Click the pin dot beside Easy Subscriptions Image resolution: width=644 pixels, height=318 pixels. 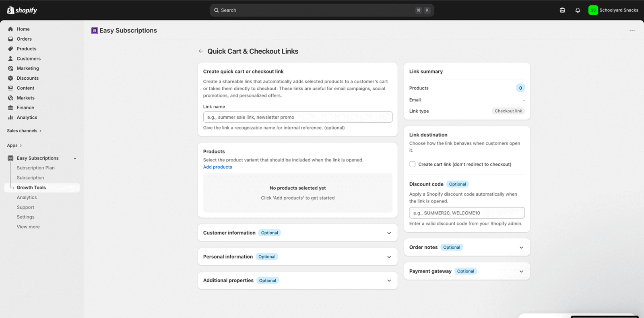[75, 159]
